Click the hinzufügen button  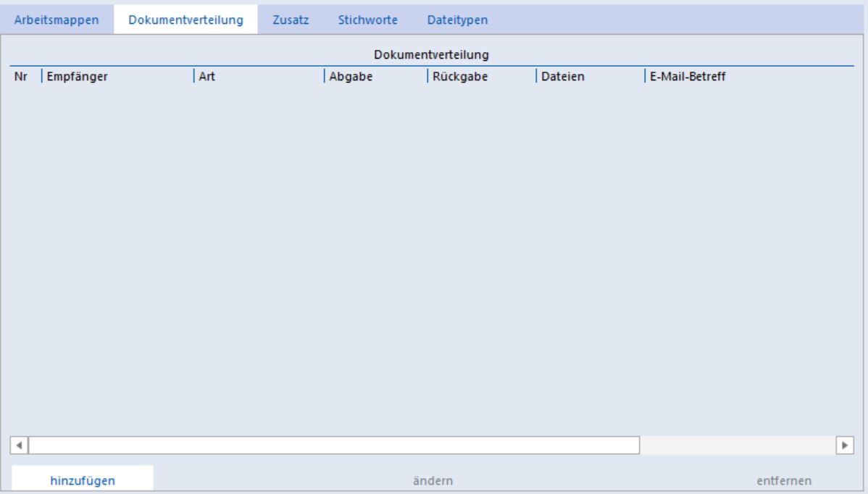coord(83,480)
